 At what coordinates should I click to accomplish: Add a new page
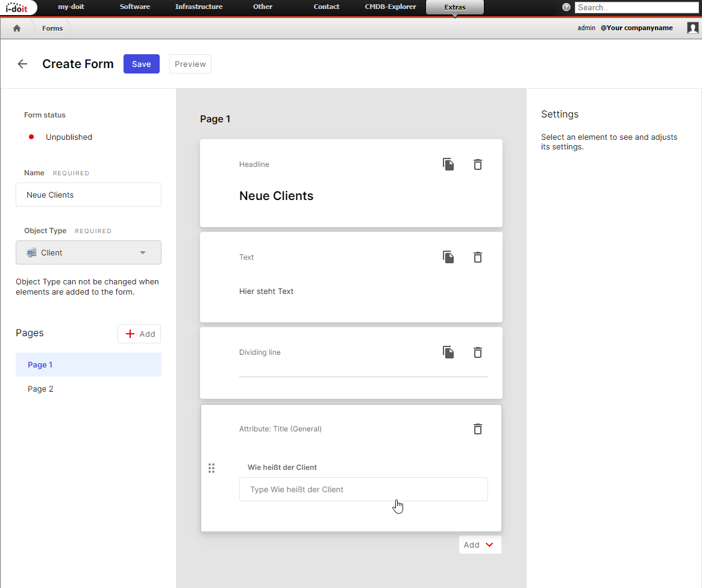[x=139, y=334]
